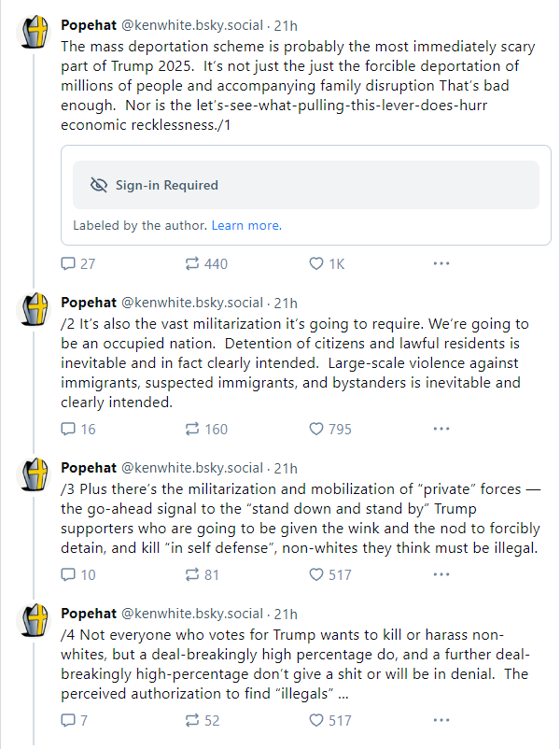
Task: Reply to the /3 post with 10 replies
Action: click(x=78, y=574)
